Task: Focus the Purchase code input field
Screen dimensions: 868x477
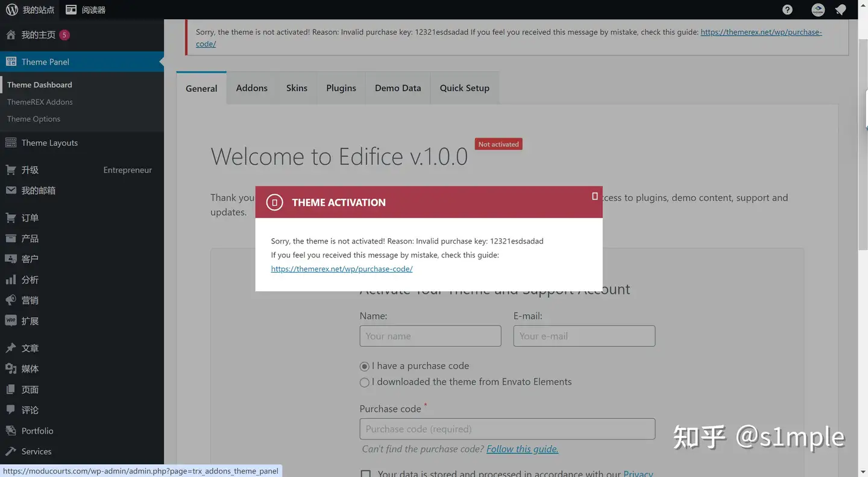Action: [x=508, y=429]
